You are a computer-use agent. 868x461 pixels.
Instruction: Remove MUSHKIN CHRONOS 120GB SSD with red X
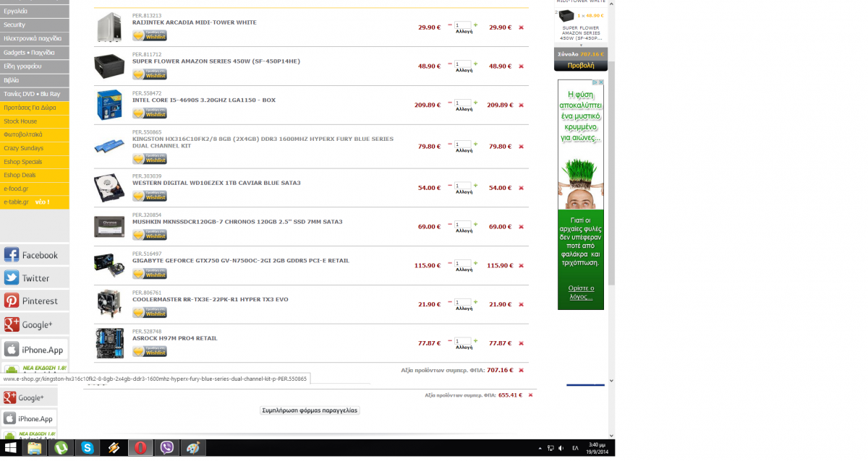(x=521, y=227)
